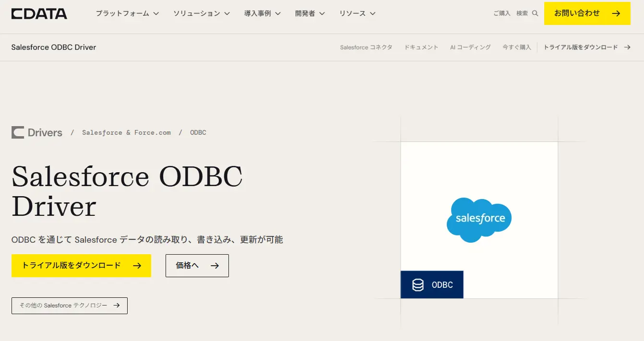The image size is (644, 341).
Task: Open the ご購入 link in header
Action: point(502,13)
